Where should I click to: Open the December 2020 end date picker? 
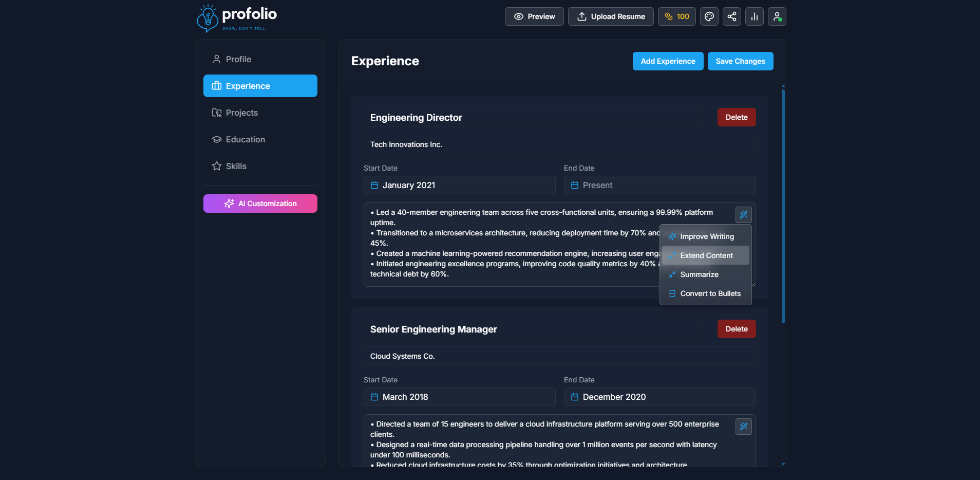660,397
